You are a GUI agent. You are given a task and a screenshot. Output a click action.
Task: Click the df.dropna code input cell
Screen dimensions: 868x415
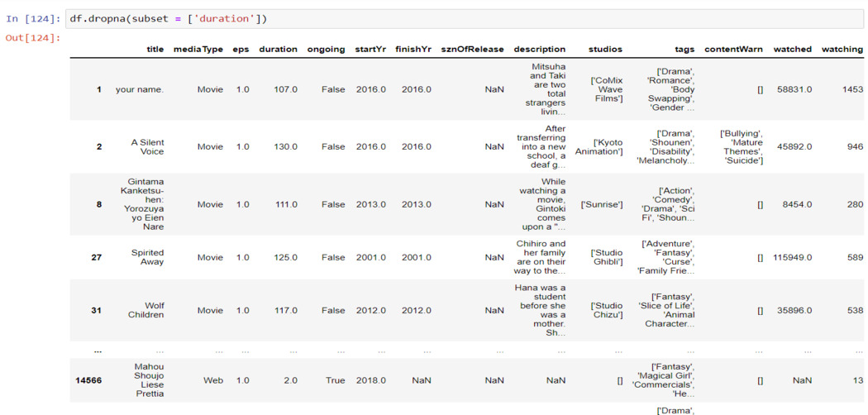point(463,19)
